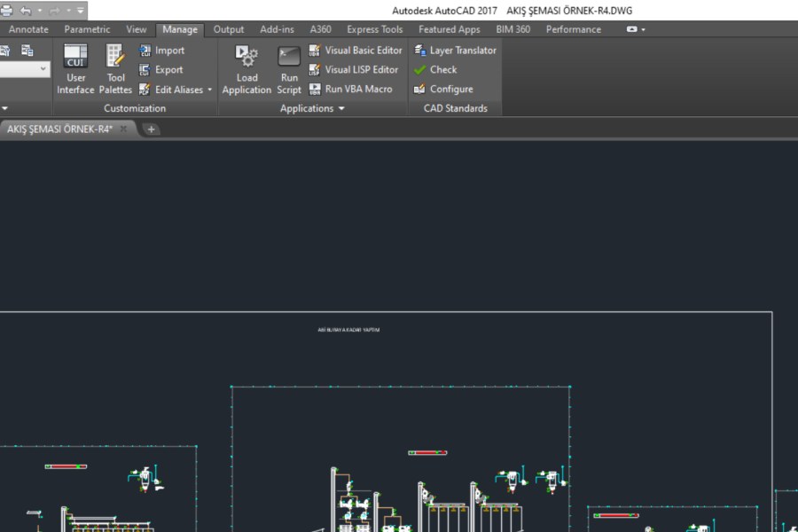798x532 pixels.
Task: Open the A360 tab
Action: (320, 29)
